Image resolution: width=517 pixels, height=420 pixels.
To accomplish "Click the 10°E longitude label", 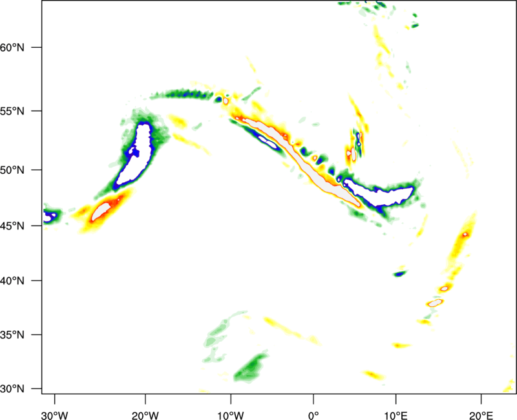I will click(x=396, y=415).
